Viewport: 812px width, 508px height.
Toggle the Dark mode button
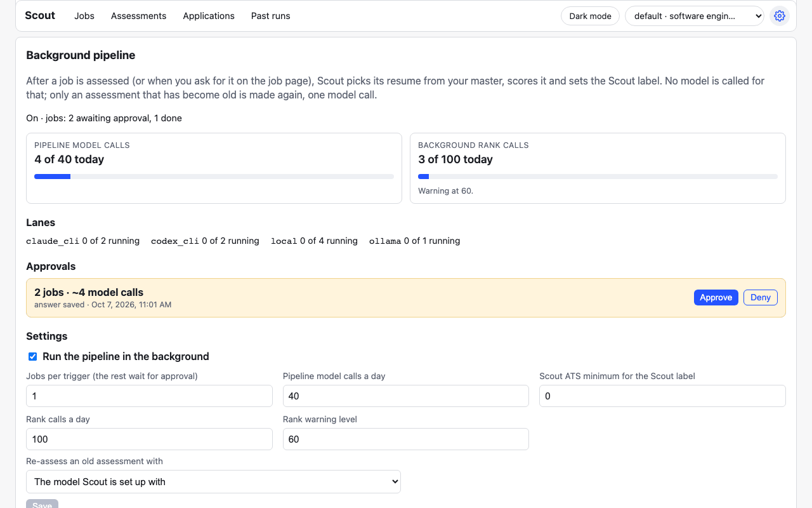590,16
